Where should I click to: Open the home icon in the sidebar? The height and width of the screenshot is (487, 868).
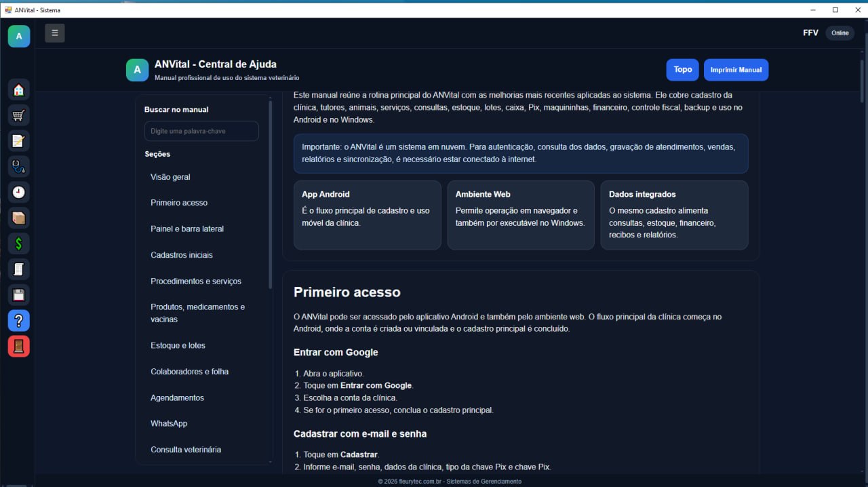18,90
